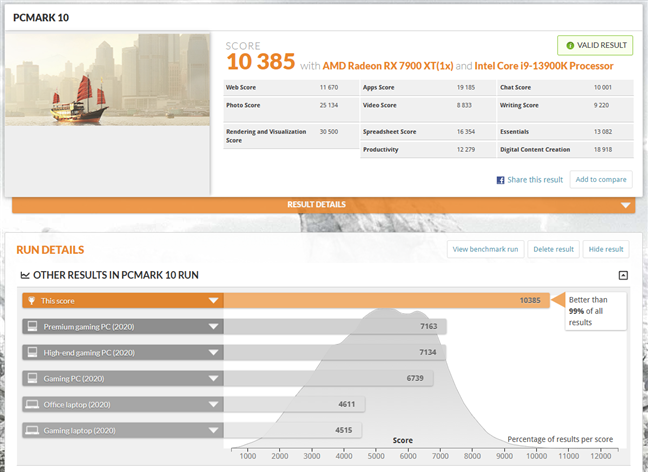Click the desktop icon for High-end gaming PC
The height and width of the screenshot is (472, 648).
tap(32, 352)
